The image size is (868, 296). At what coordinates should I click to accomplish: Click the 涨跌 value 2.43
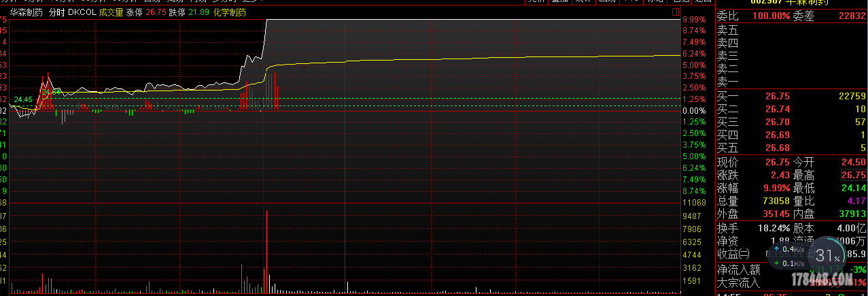coord(780,175)
